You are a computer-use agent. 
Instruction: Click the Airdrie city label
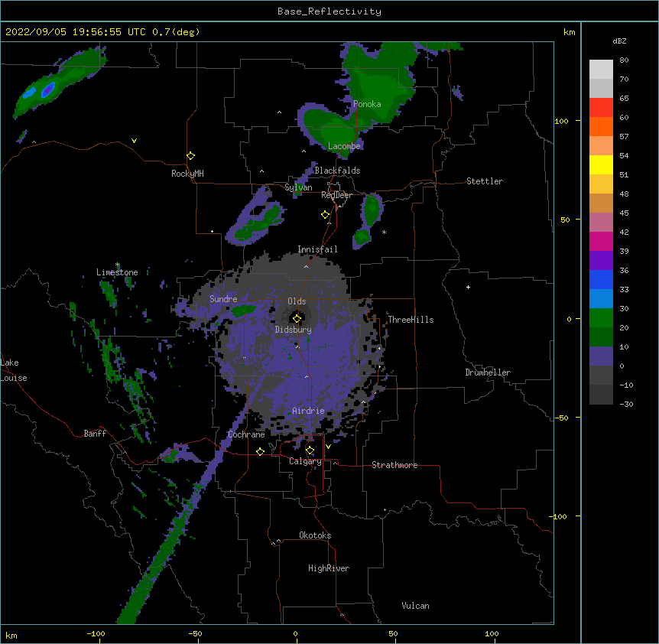point(308,411)
